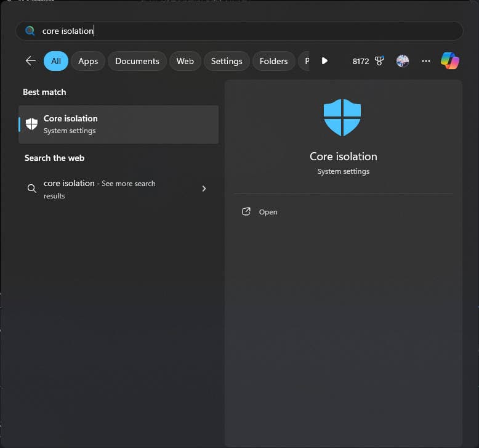
Task: Switch to the Settings filter tab
Action: 227,61
